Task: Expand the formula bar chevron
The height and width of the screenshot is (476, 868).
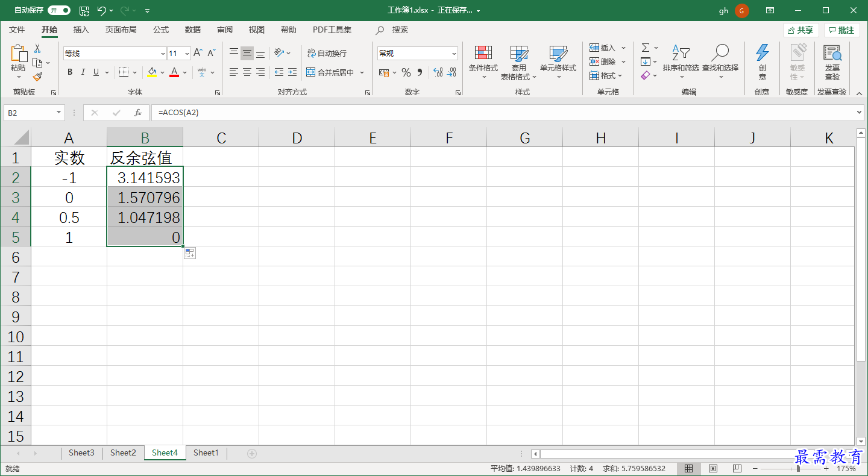Action: (x=860, y=113)
